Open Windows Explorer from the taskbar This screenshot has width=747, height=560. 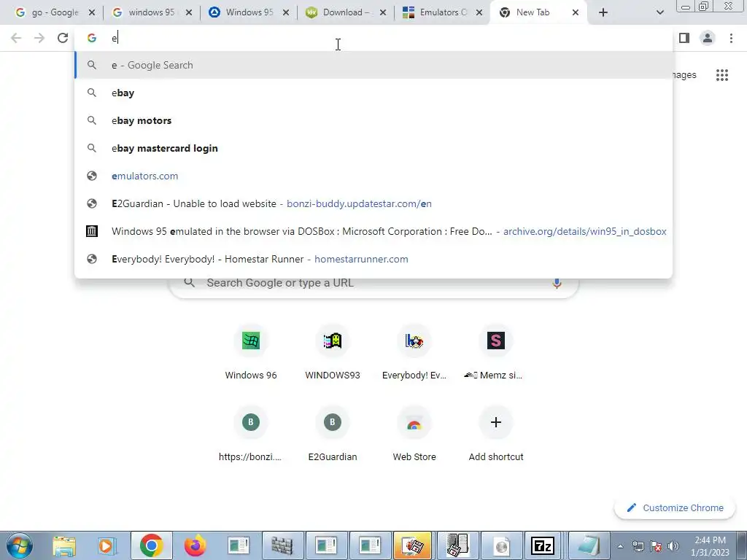point(64,545)
